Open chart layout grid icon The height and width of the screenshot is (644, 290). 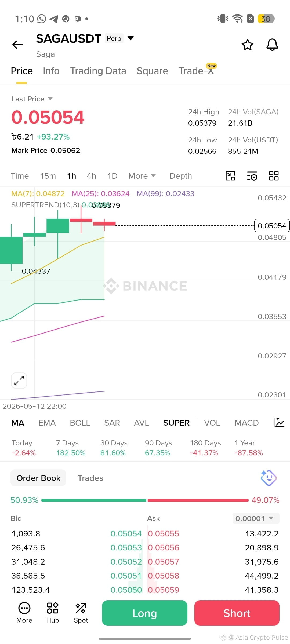tap(274, 176)
